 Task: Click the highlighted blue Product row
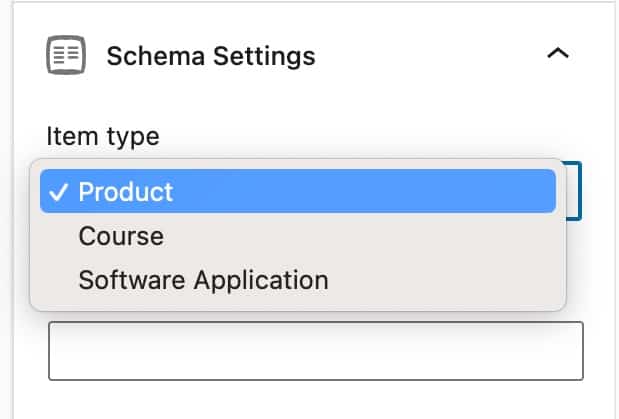click(x=298, y=191)
